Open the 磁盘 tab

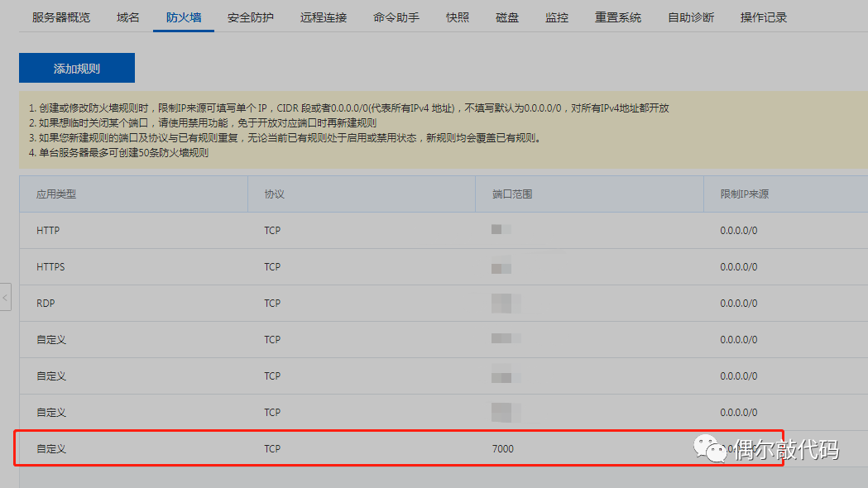click(x=507, y=17)
